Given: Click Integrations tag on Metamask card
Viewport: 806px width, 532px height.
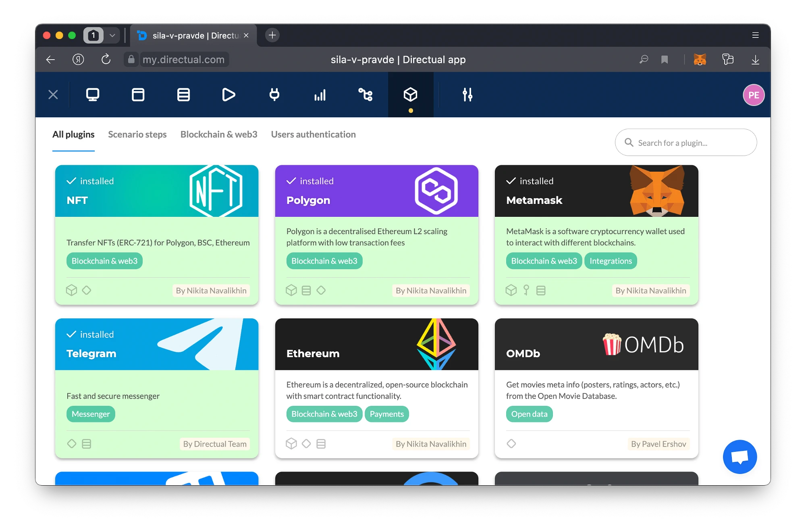Looking at the screenshot, I should click(x=611, y=261).
